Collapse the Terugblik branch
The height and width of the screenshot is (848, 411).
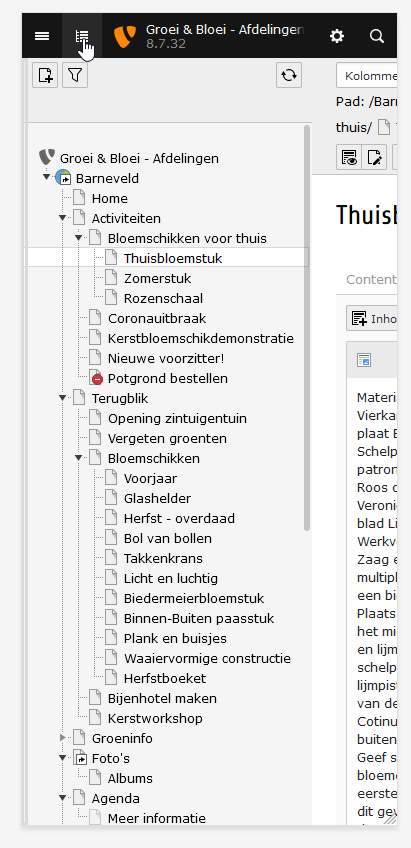tap(63, 398)
